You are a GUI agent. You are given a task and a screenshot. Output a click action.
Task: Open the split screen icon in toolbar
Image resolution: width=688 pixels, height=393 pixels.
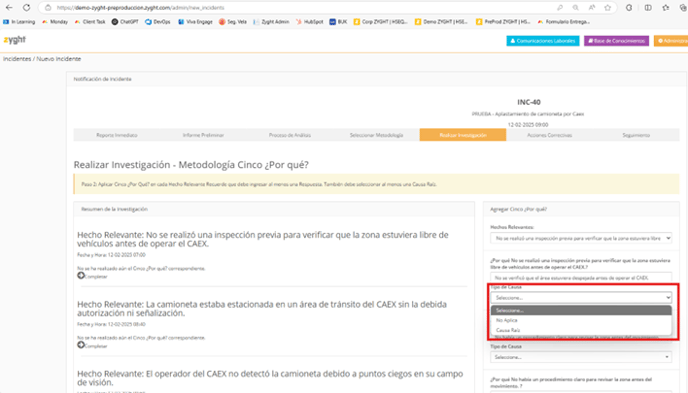[x=648, y=7]
